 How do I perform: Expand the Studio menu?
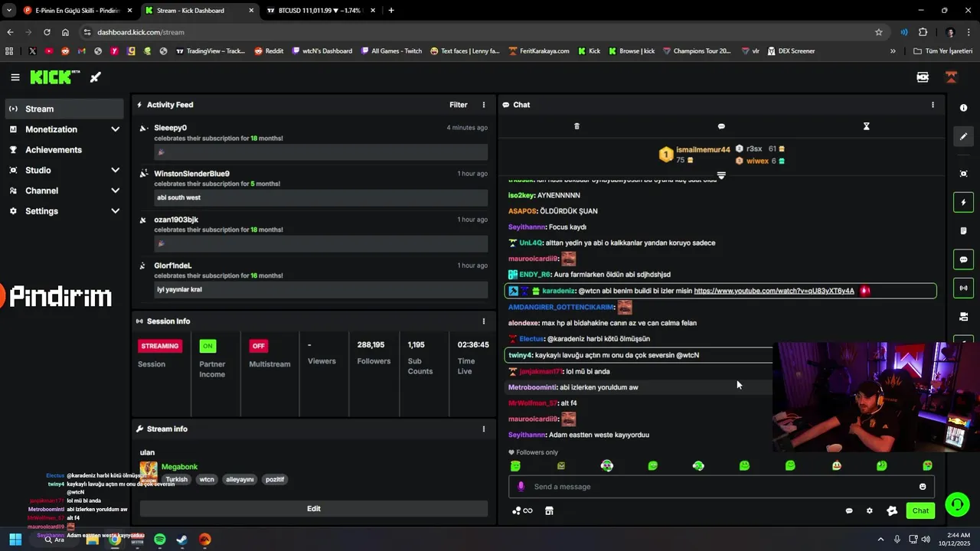coord(64,170)
